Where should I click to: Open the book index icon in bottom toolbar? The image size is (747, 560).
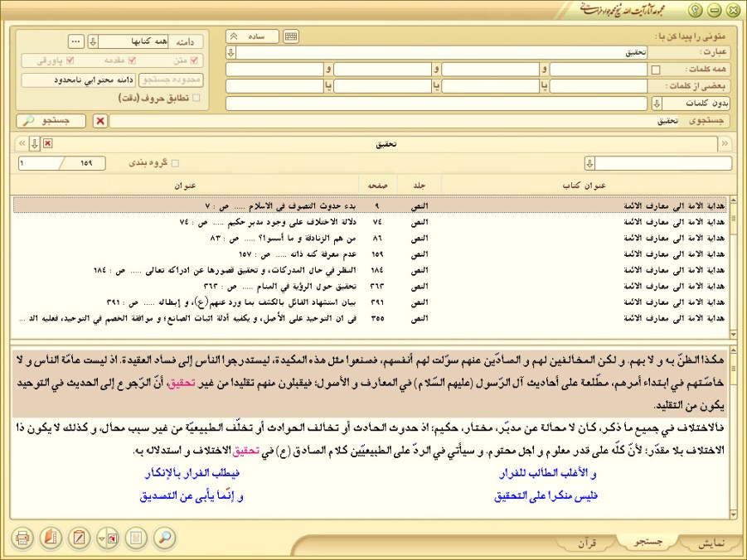[51, 538]
